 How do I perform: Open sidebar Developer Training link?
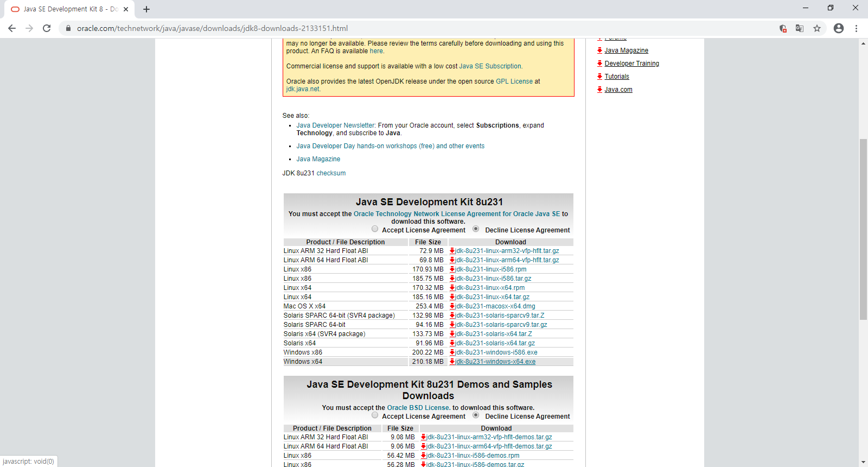pos(632,64)
